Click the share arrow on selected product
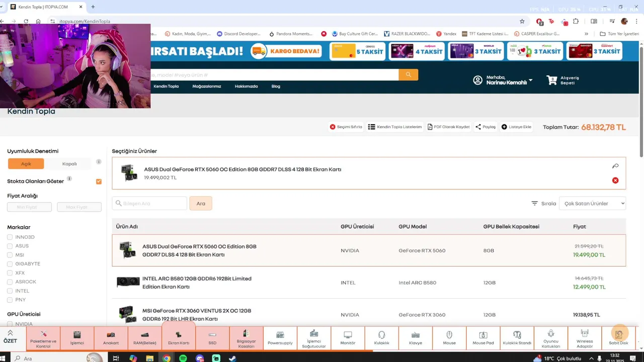Screen dimensions: 644x362 [615, 166]
